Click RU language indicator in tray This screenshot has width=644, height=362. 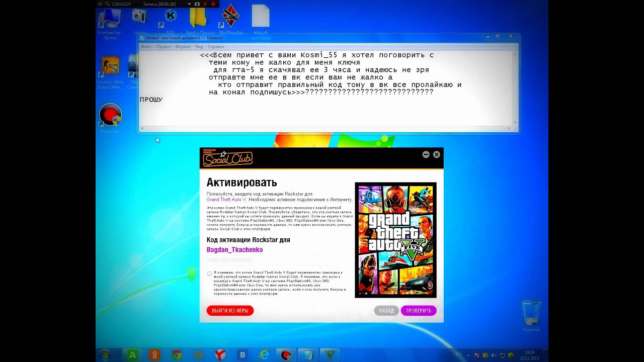(x=458, y=354)
